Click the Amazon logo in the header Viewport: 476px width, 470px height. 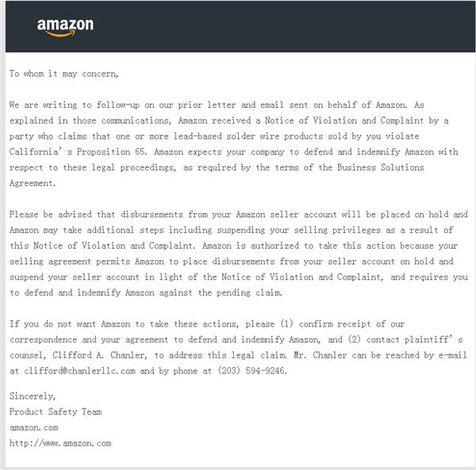65,27
